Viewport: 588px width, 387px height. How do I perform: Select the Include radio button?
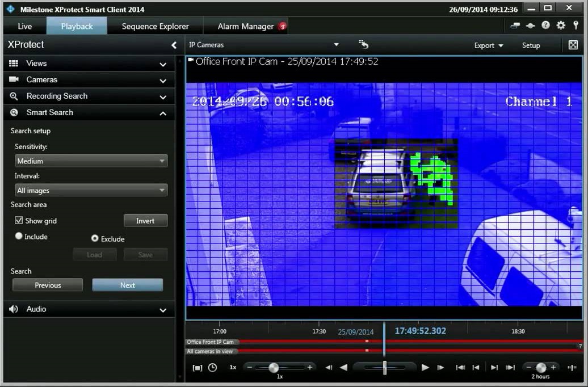tap(18, 236)
